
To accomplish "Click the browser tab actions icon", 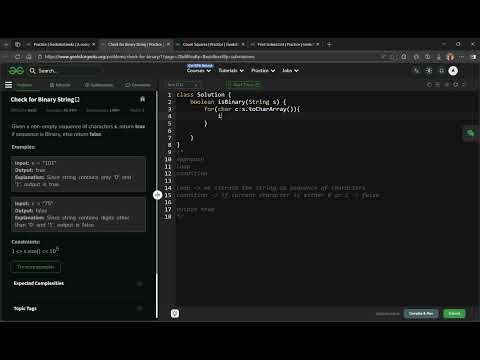I will 18,44.
